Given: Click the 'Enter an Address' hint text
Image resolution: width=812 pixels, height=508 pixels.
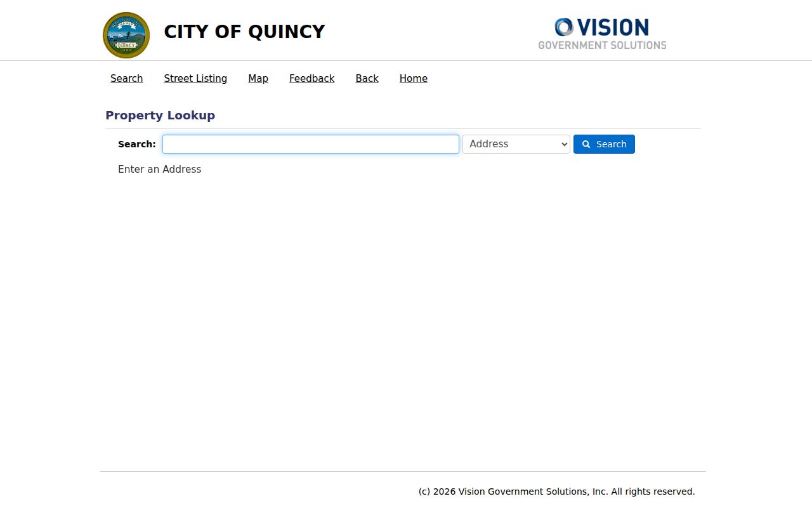Looking at the screenshot, I should point(160,169).
